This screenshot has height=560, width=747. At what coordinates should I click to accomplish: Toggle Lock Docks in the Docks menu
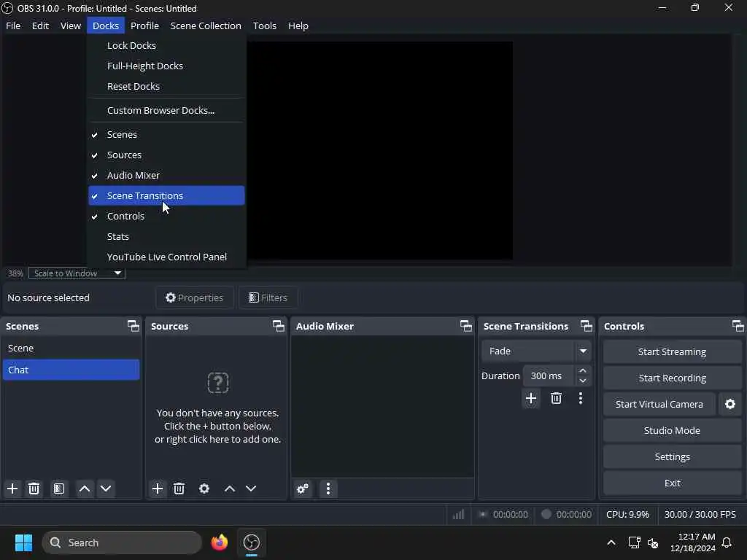166,46
